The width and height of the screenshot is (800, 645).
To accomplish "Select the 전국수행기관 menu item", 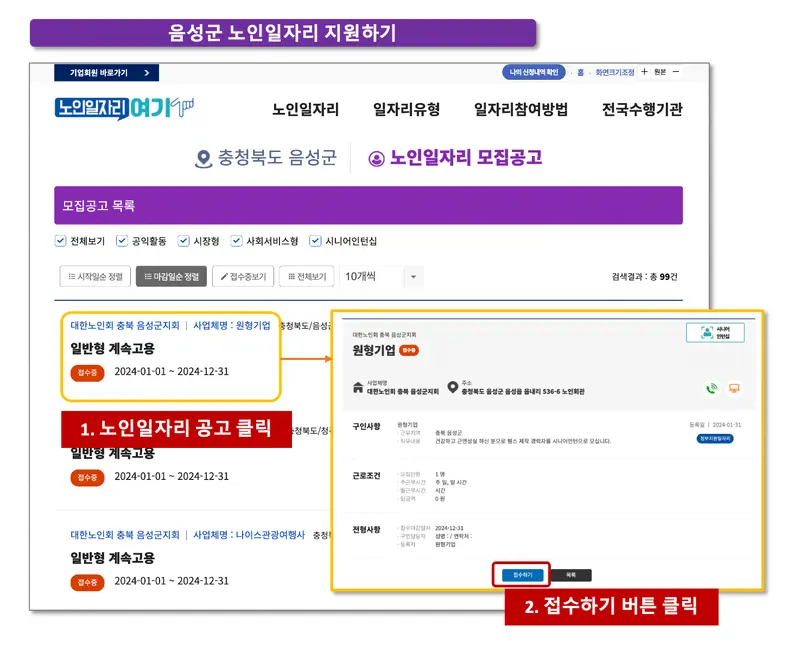I will pos(641,107).
